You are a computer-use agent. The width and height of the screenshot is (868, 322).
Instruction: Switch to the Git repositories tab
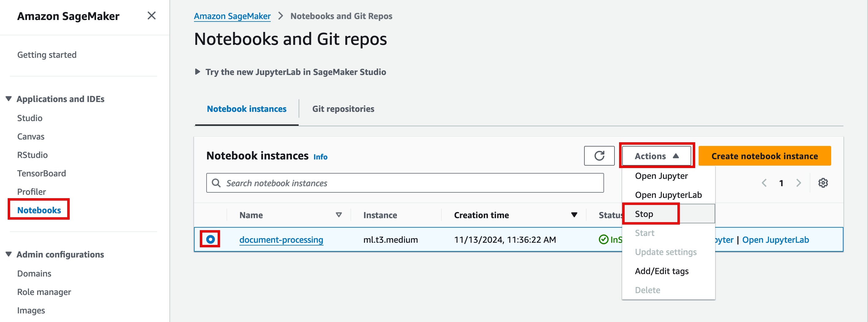click(x=343, y=109)
